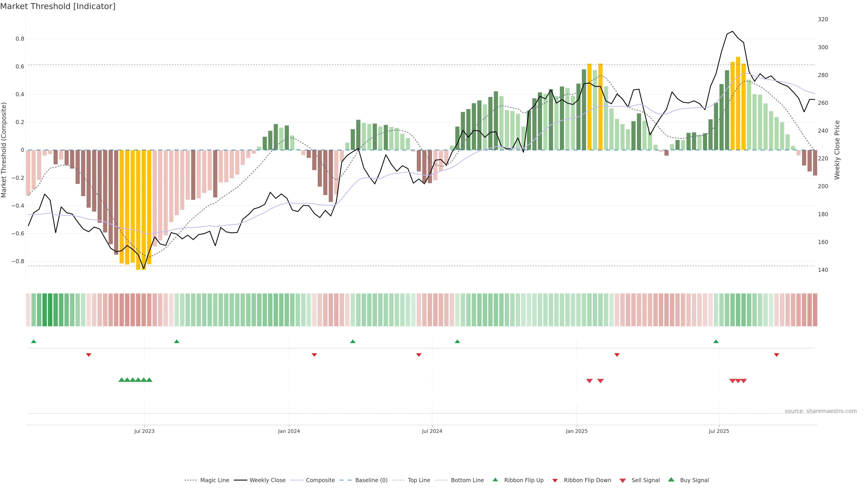Click the Jan 2025 x-axis label
This screenshot has height=488, width=868.
pyautogui.click(x=577, y=431)
